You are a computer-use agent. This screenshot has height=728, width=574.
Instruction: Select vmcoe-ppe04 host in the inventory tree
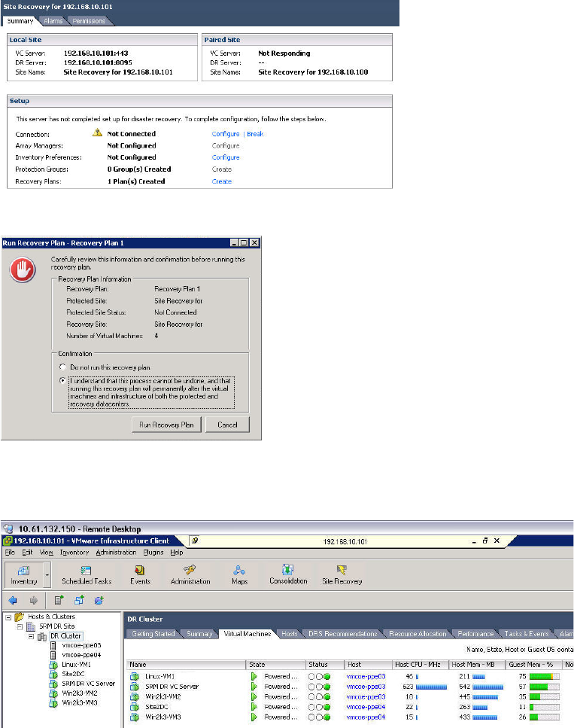tap(81, 655)
